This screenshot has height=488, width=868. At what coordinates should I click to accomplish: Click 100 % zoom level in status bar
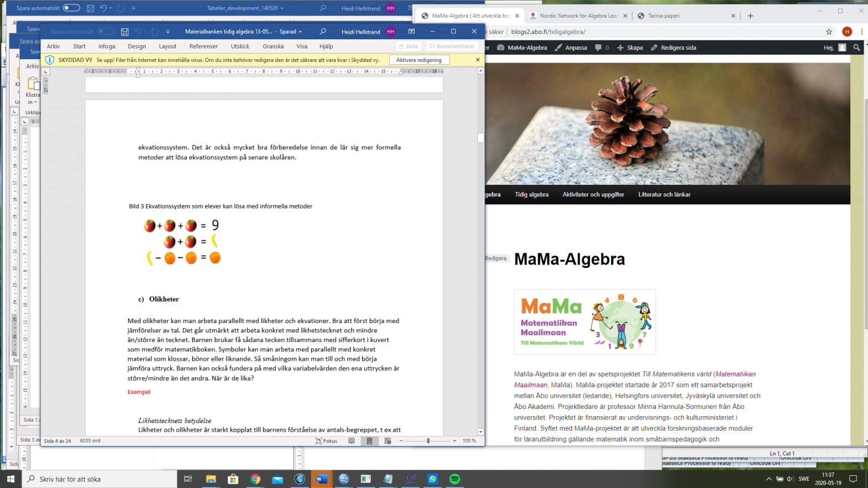pyautogui.click(x=469, y=441)
